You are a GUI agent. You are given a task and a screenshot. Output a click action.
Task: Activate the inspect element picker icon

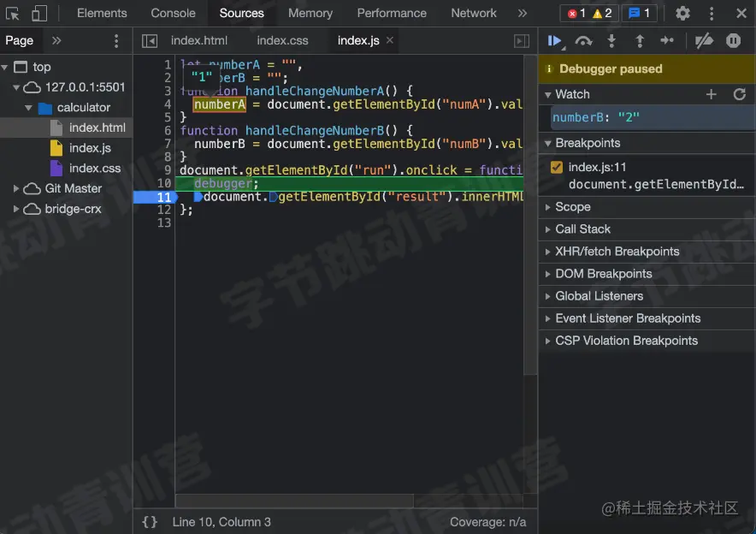click(12, 14)
